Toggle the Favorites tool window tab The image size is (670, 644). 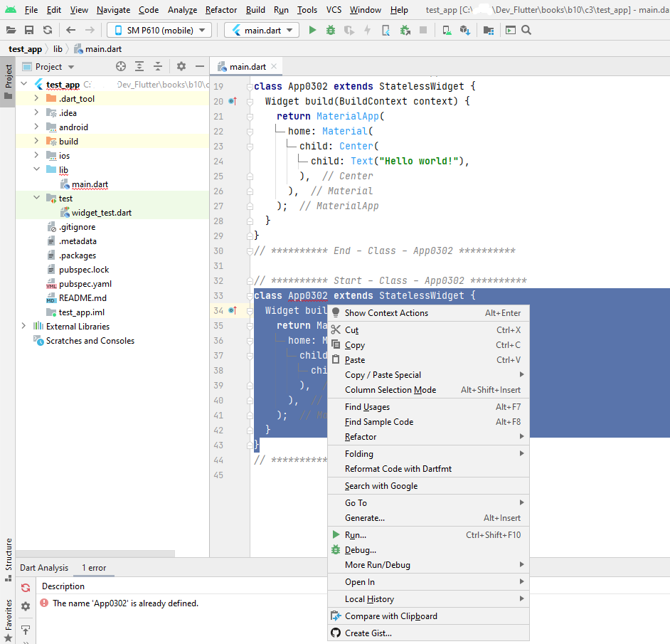pos(8,621)
